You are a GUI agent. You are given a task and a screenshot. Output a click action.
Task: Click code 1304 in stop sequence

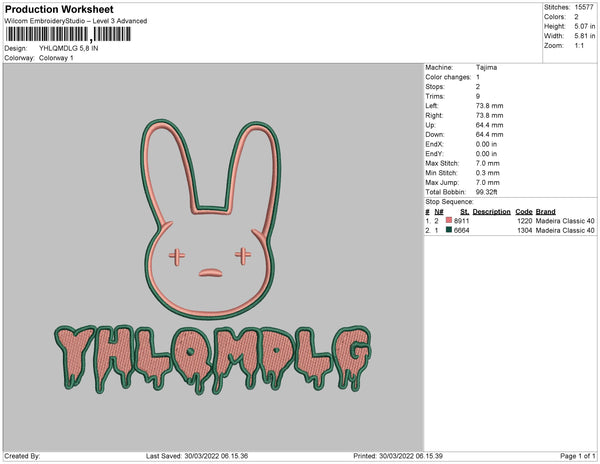pyautogui.click(x=524, y=230)
